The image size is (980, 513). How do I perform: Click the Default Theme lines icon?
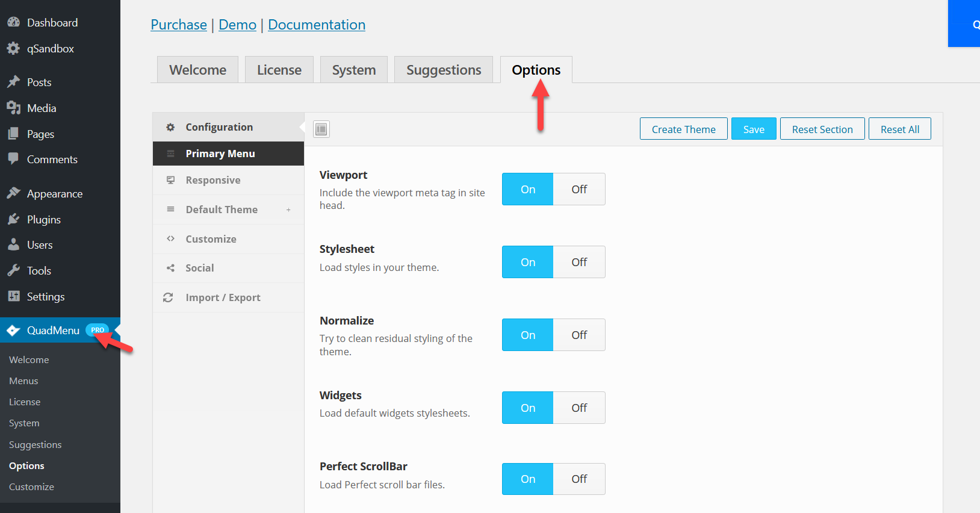[x=170, y=210]
